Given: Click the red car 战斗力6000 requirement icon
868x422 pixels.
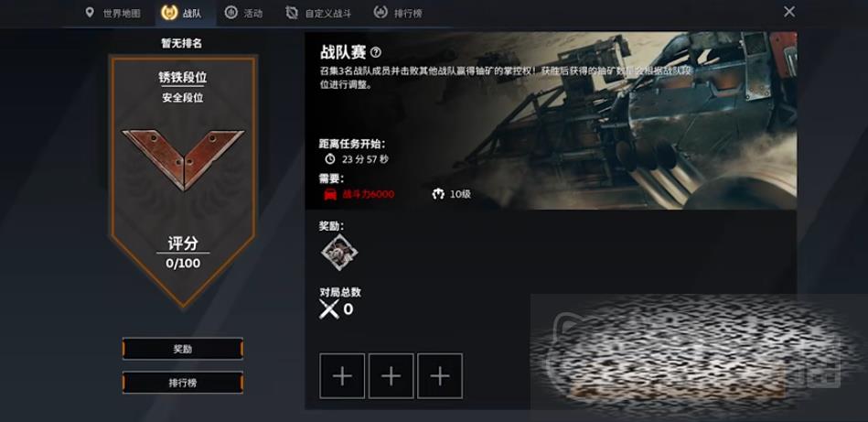Looking at the screenshot, I should [330, 194].
